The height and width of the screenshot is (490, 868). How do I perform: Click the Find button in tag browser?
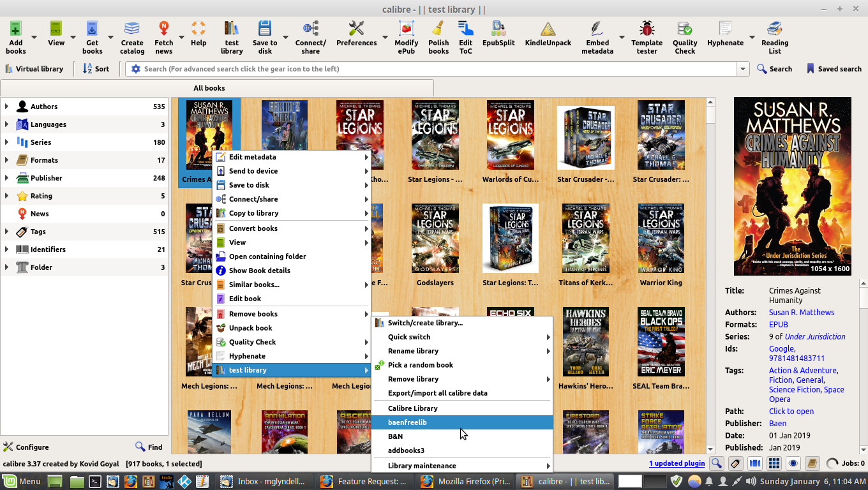tap(149, 447)
